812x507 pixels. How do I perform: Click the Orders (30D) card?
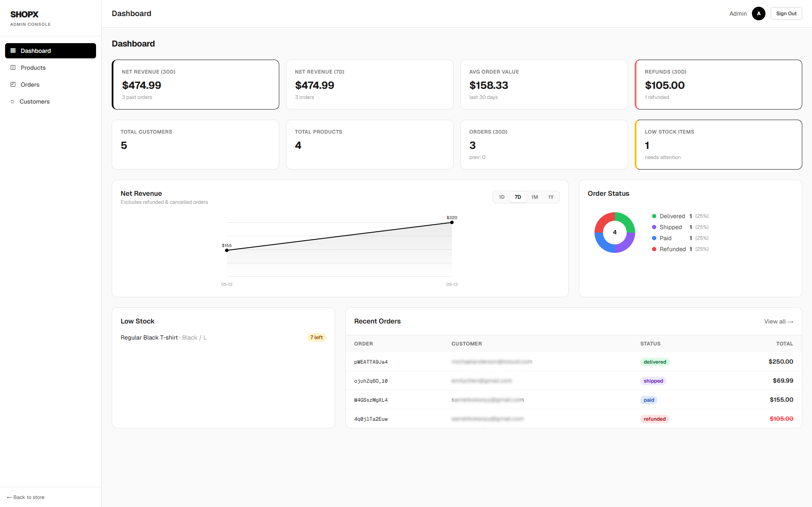544,145
